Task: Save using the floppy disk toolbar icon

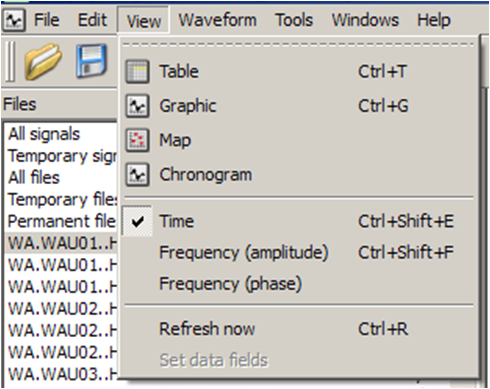Action: [x=91, y=61]
